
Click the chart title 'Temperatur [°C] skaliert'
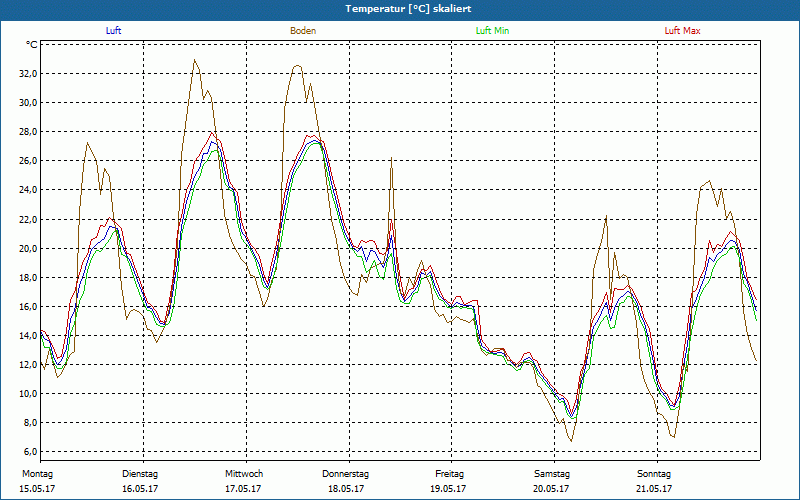(408, 9)
